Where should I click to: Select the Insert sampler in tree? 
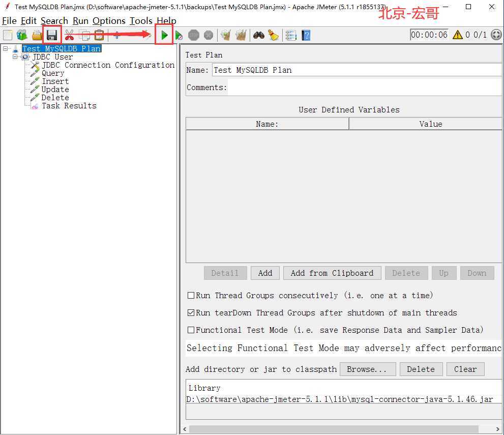55,82
